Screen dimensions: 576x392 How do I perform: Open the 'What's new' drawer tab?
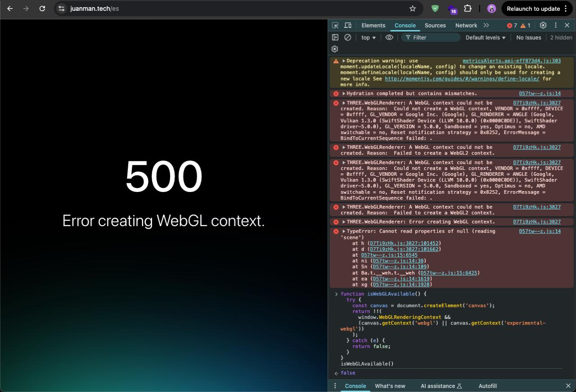(x=390, y=386)
